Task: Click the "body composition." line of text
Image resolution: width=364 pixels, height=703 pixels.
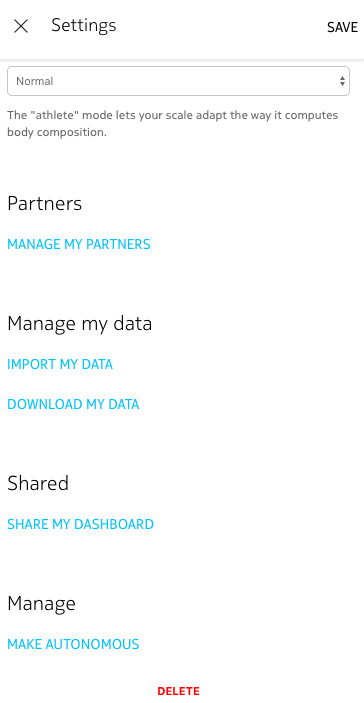Action: (x=57, y=133)
